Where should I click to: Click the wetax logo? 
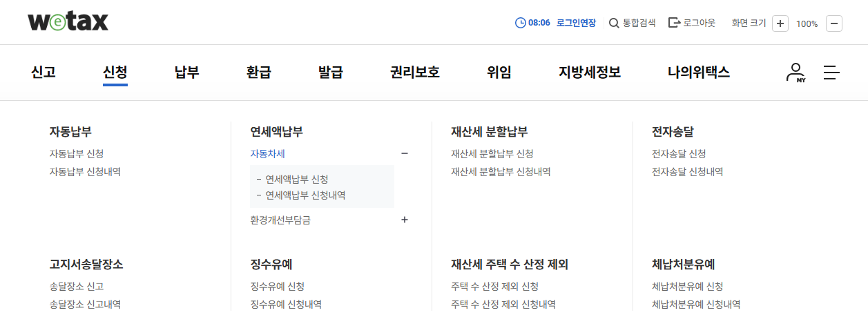[x=68, y=22]
